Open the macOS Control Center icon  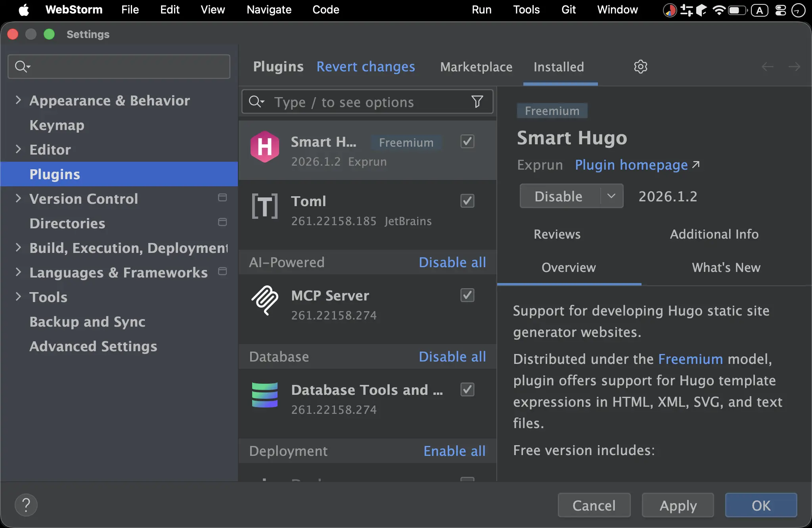tap(780, 10)
